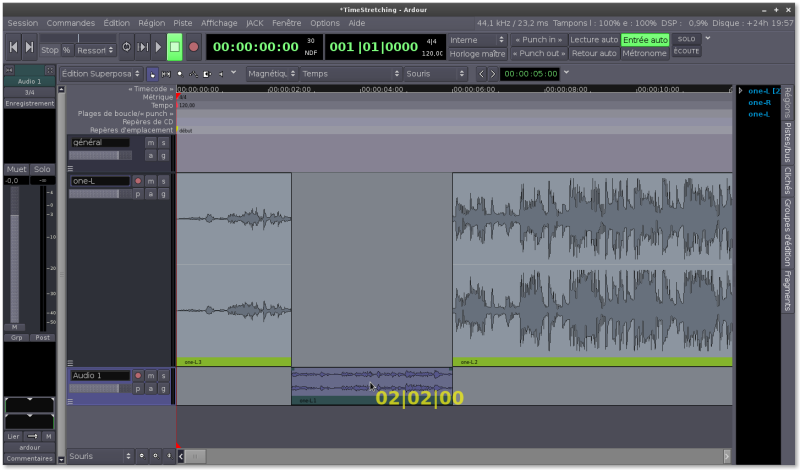Viewport: 800px width, 470px height.
Task: Toggle the Métronome button
Action: (x=644, y=53)
